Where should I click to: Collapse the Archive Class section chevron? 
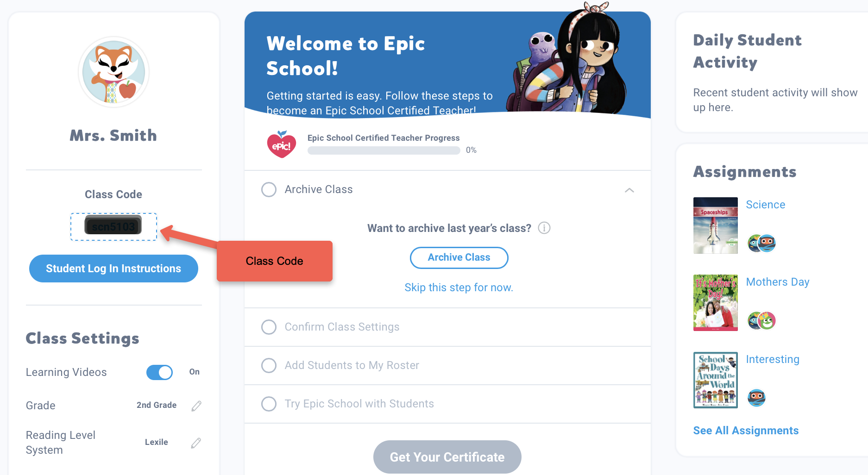coord(629,190)
